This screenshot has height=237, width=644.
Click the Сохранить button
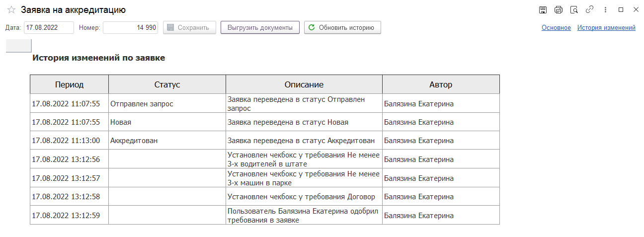pos(189,27)
